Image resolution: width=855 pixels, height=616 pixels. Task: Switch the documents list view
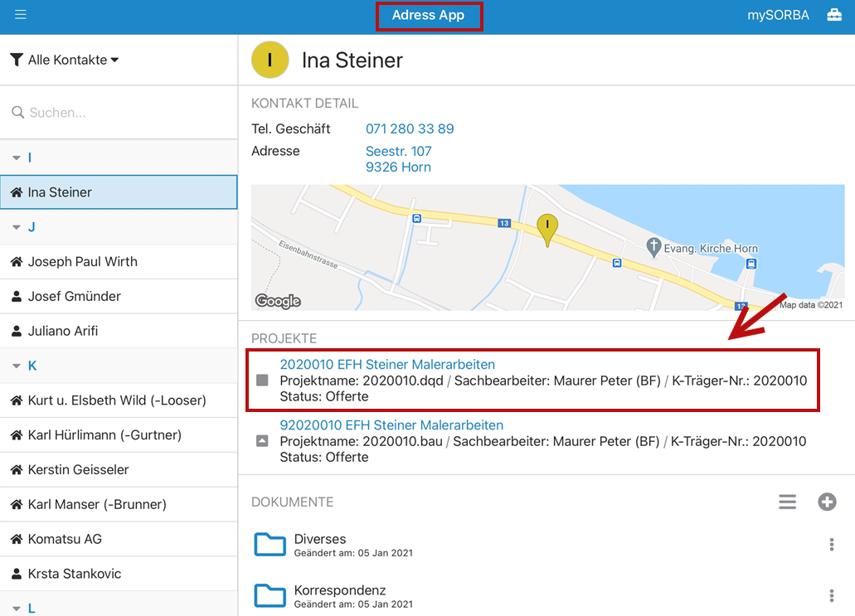tap(787, 502)
